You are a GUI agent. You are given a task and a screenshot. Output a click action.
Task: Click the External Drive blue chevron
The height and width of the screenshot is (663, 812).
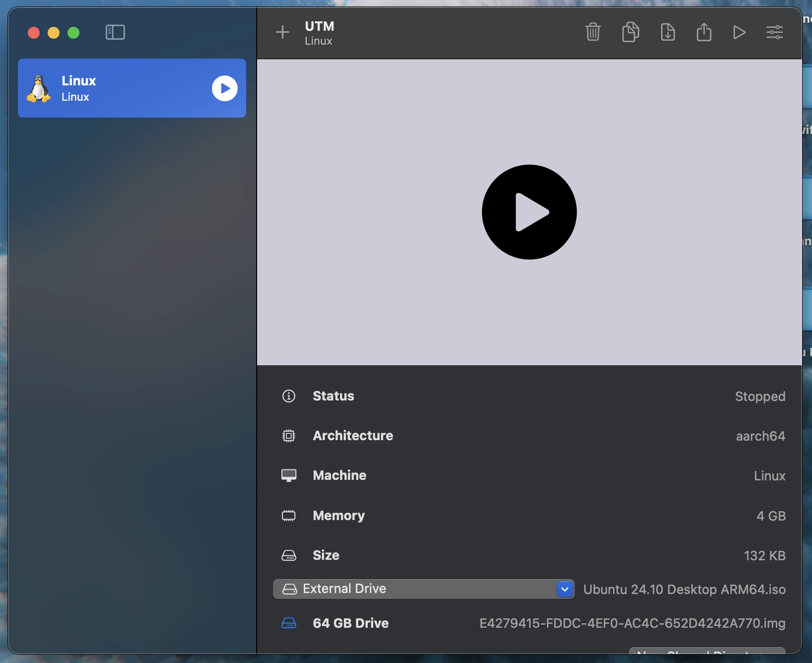565,589
